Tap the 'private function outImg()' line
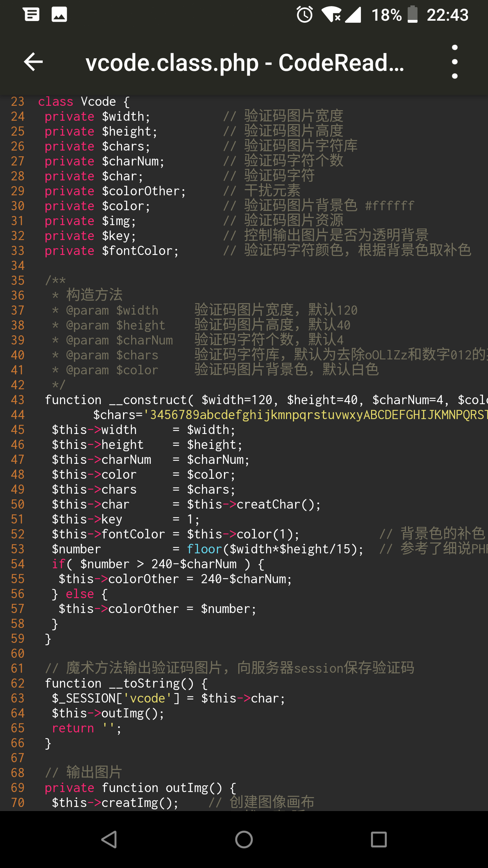This screenshot has width=488, height=868. click(x=140, y=788)
